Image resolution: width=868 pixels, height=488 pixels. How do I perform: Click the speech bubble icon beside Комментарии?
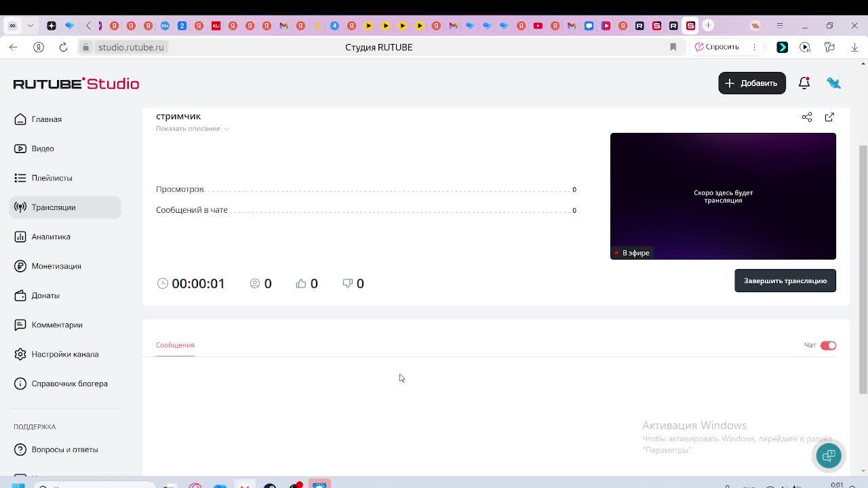pyautogui.click(x=20, y=325)
